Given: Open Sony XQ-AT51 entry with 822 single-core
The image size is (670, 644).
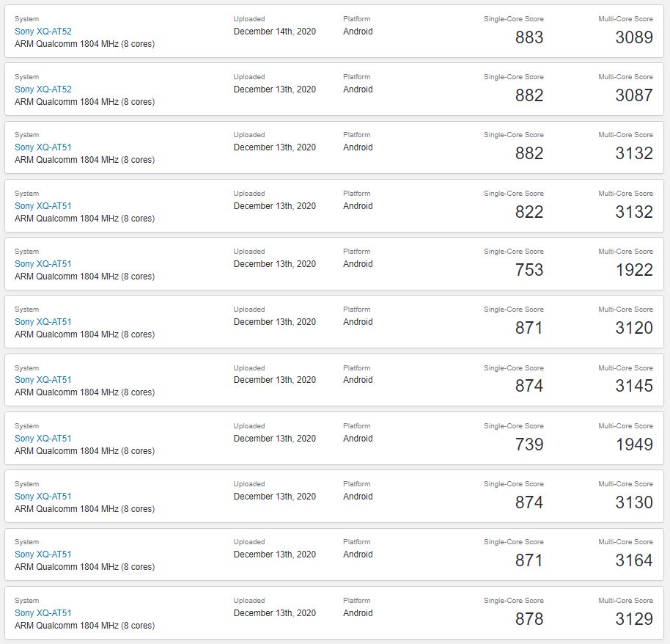Looking at the screenshot, I should click(x=43, y=205).
